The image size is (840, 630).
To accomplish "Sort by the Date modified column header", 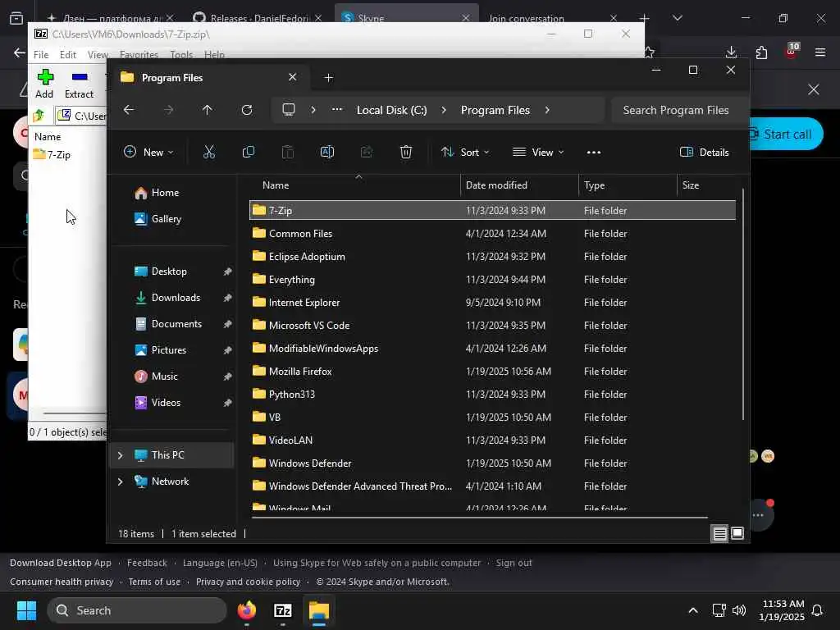I will [x=518, y=185].
